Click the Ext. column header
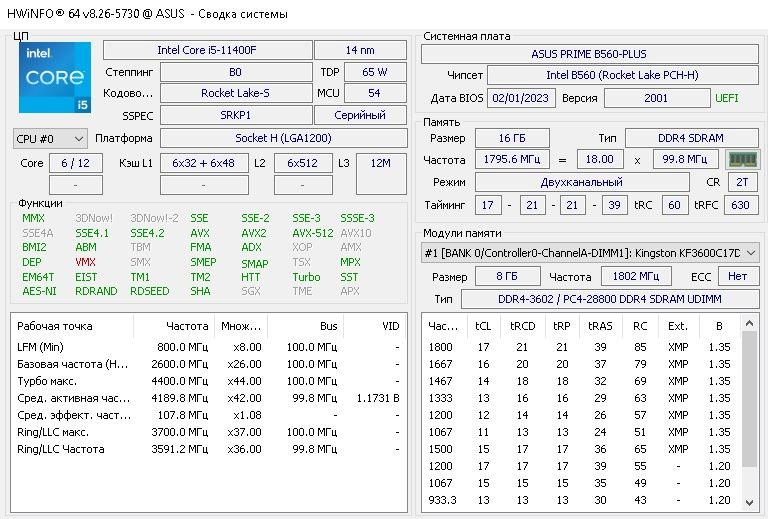The height and width of the screenshot is (519, 768). coord(678,326)
